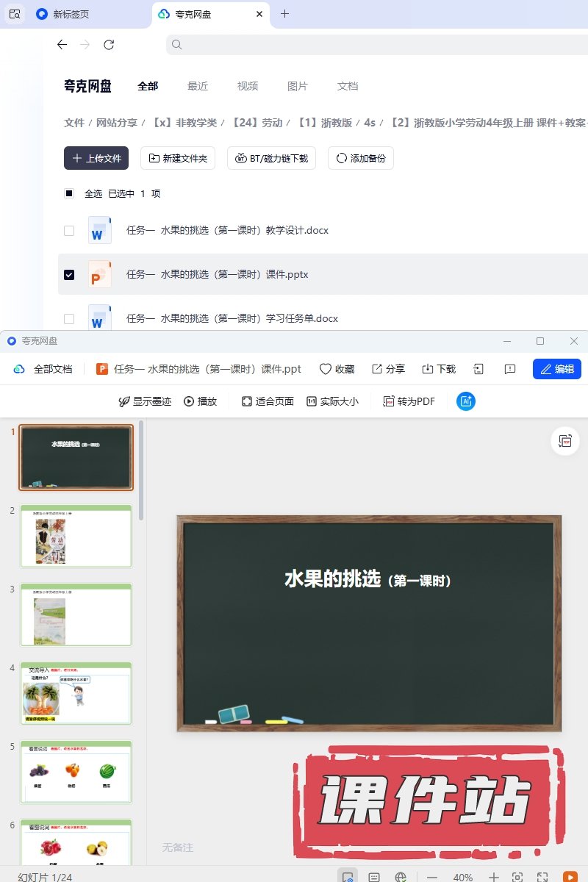Viewport: 588px width, 882px height.
Task: Switch to the 视频 tab
Action: pyautogui.click(x=248, y=86)
